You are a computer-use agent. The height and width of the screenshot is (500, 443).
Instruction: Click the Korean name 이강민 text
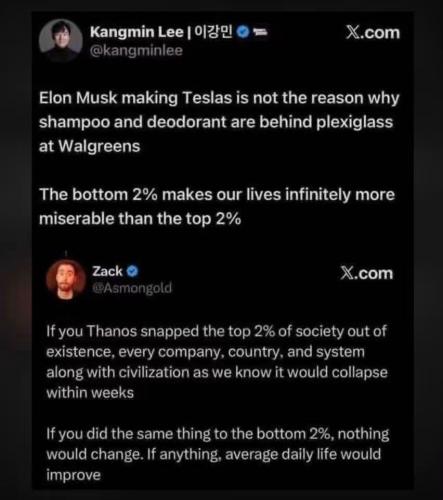click(213, 32)
